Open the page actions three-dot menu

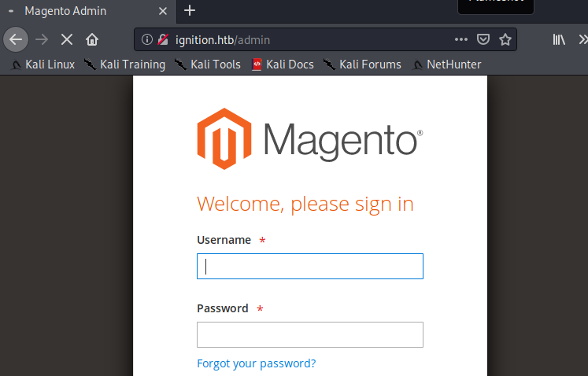462,39
